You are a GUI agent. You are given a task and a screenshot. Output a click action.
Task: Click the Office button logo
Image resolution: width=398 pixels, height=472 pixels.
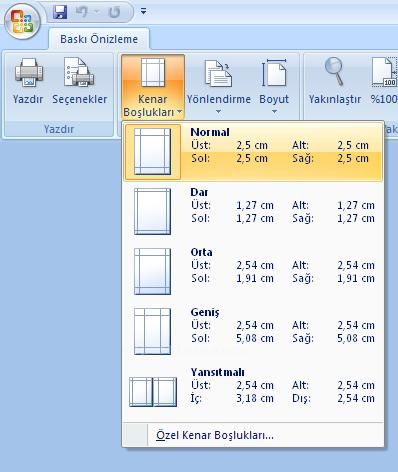click(22, 21)
